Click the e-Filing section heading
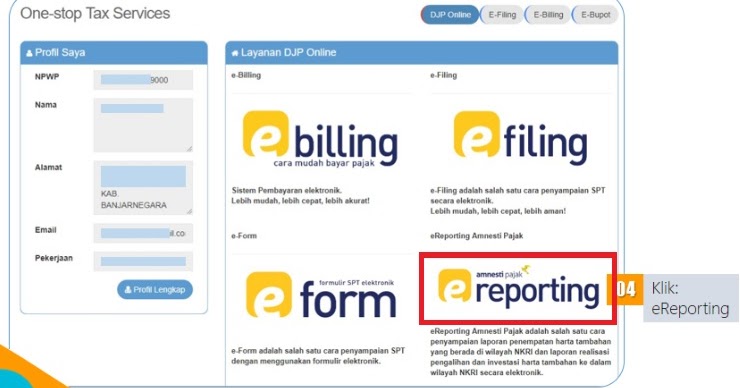Viewport: 740px width, 388px height. (x=443, y=75)
